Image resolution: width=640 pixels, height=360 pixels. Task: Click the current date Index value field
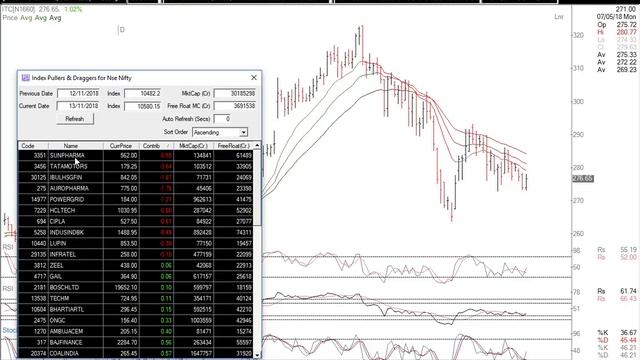click(143, 106)
